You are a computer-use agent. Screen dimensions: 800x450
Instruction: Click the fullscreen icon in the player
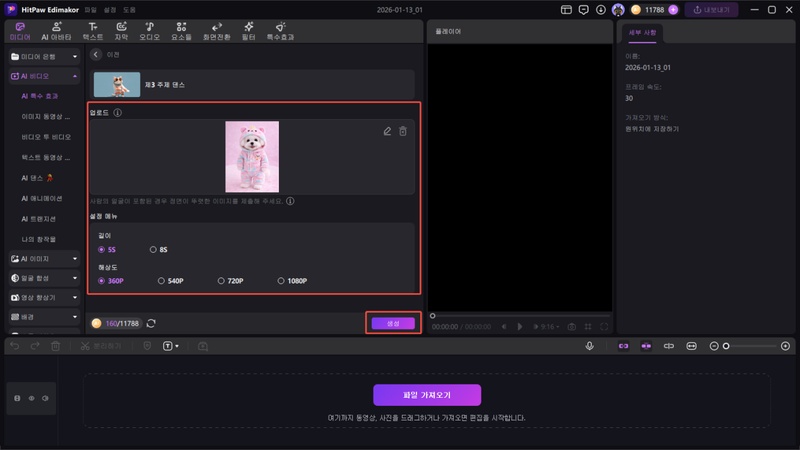click(x=604, y=327)
